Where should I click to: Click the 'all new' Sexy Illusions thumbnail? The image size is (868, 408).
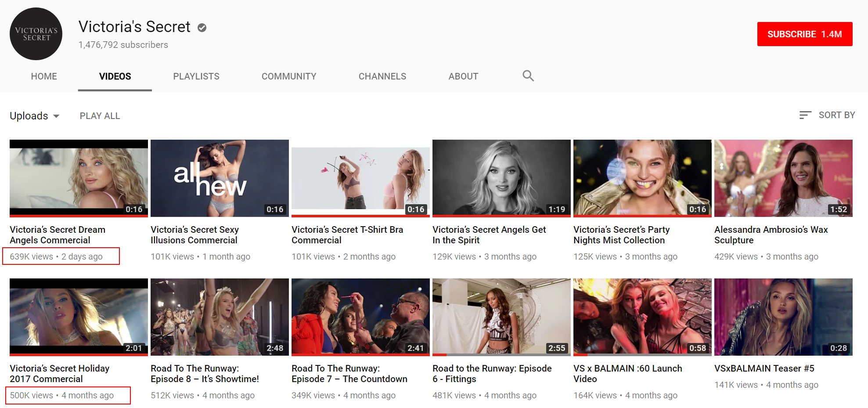coord(220,178)
